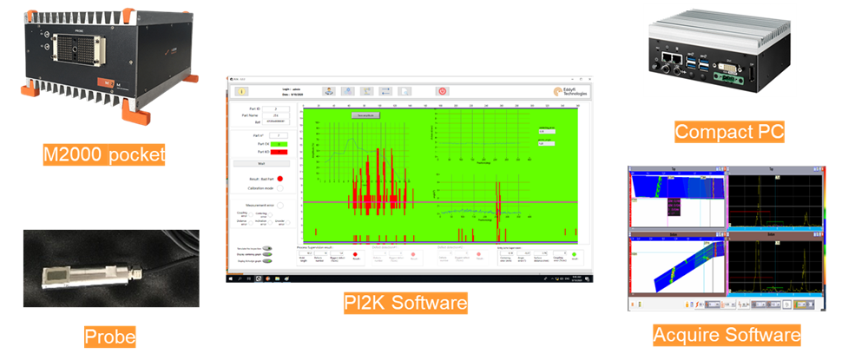Viewport: 868px width, 360px height.
Task: Click the green Part OK counter
Action: click(x=279, y=144)
